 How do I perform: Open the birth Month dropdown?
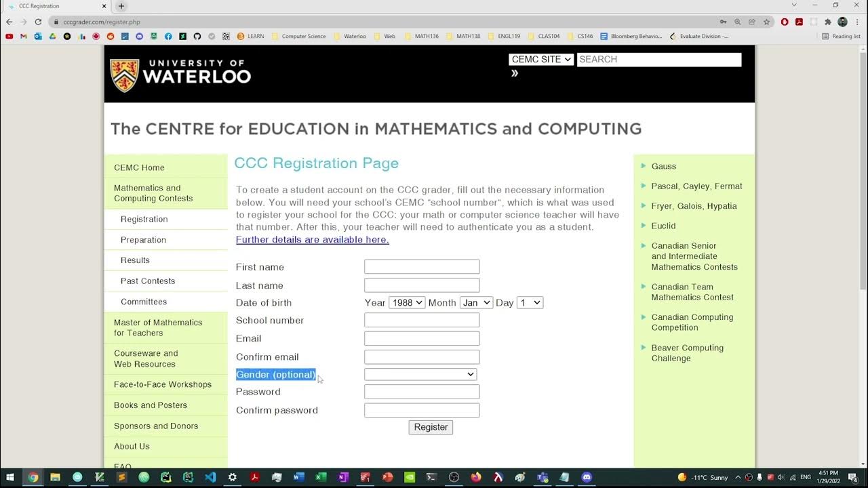[476, 303]
